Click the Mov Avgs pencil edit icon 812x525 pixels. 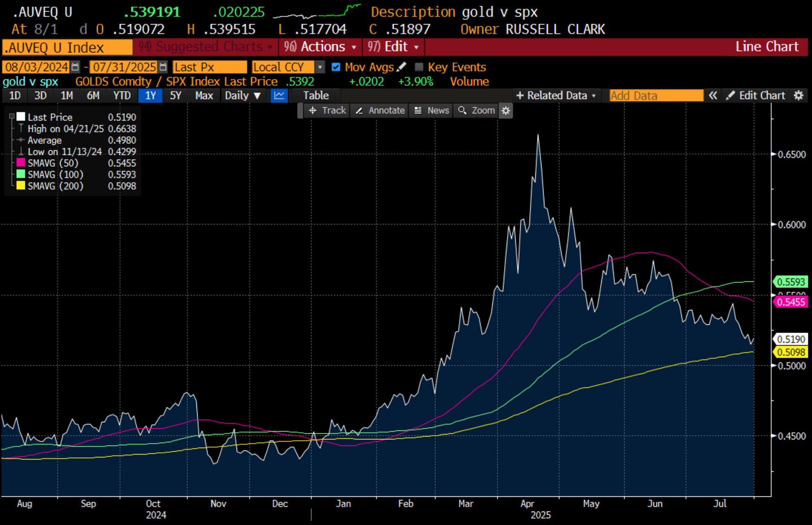(401, 67)
